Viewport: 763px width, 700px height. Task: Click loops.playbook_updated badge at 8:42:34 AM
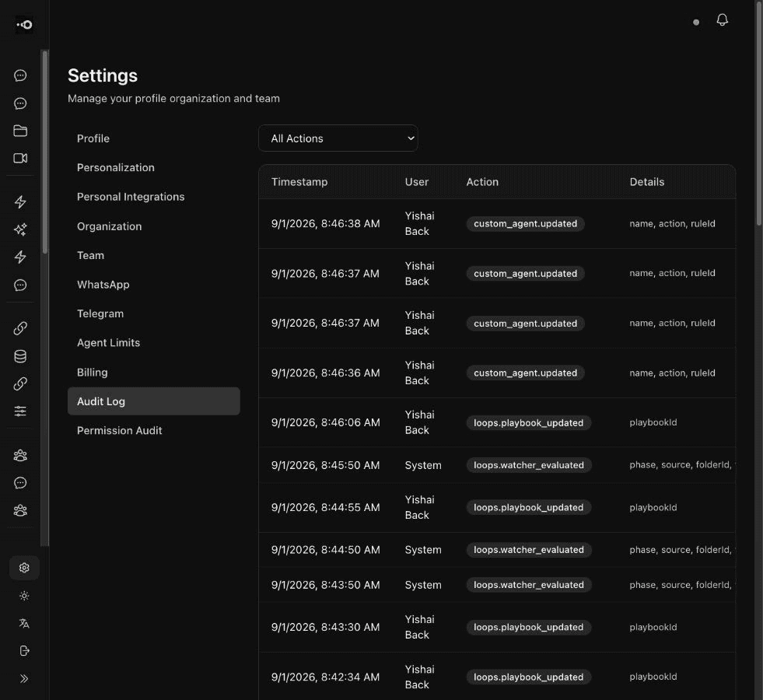pos(528,677)
